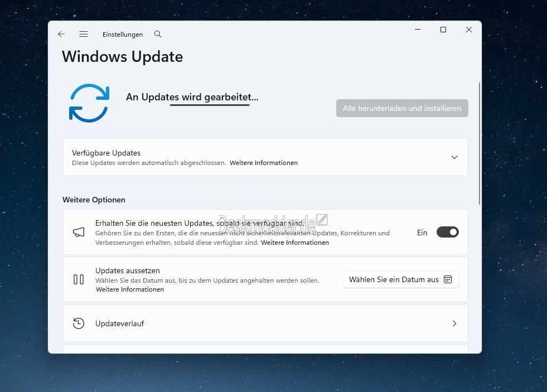Click the Updateverlauf row label
547x392 pixels.
(x=120, y=323)
